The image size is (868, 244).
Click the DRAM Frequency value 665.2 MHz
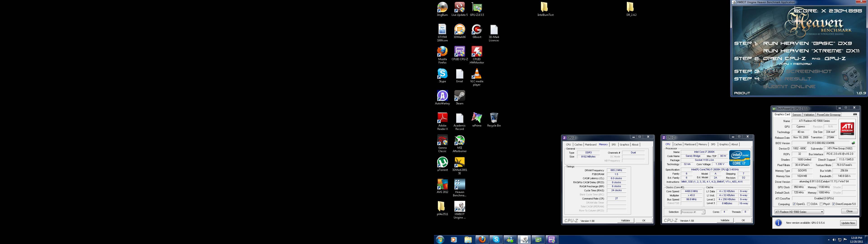[616, 170]
